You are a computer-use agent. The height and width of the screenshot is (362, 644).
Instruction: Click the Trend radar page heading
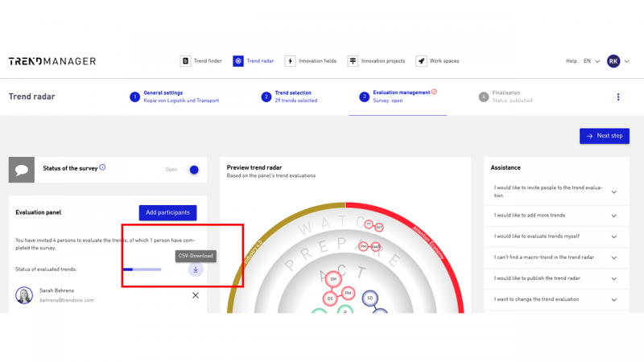click(31, 97)
